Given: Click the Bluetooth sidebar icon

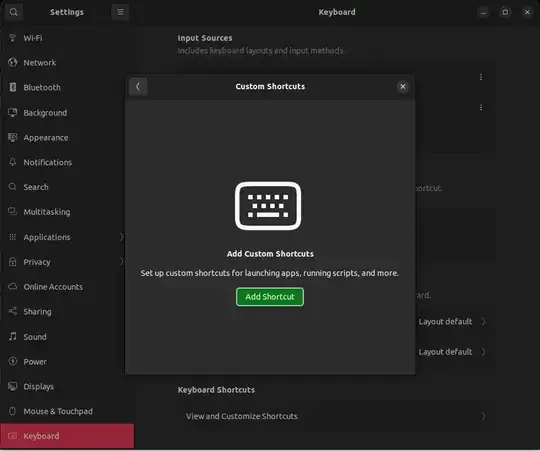Looking at the screenshot, I should tap(12, 87).
